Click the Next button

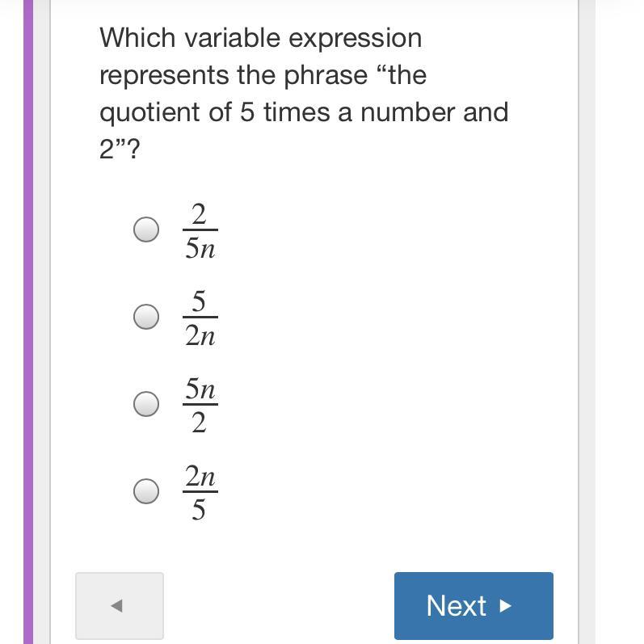[x=474, y=605]
